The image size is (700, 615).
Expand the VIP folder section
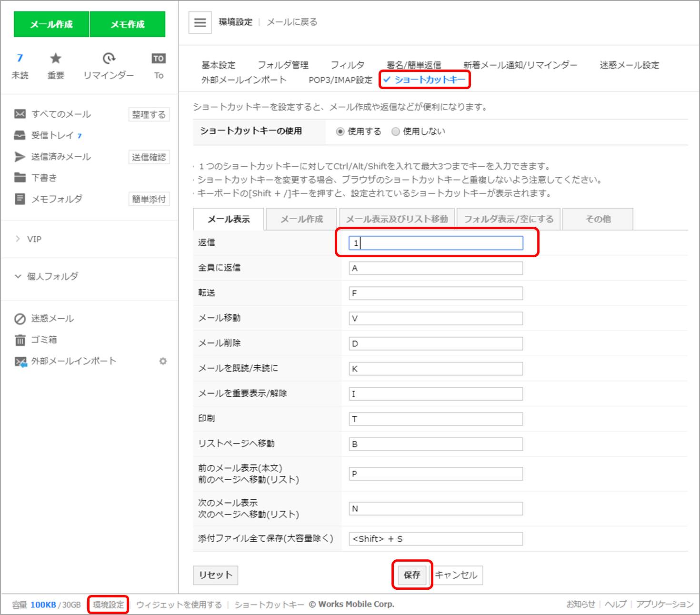(x=18, y=239)
